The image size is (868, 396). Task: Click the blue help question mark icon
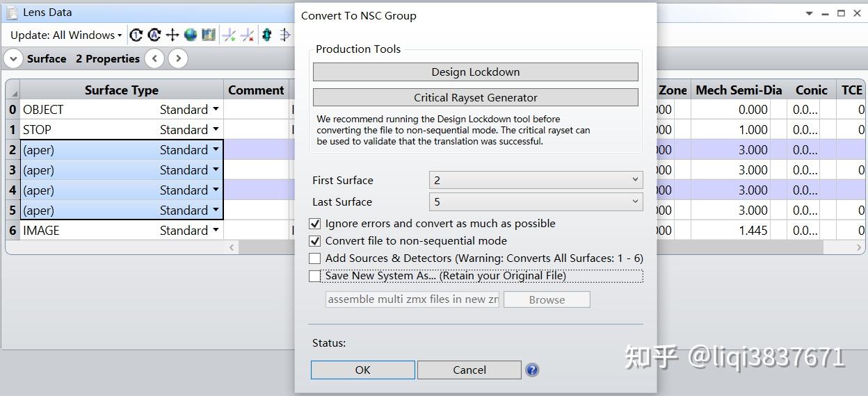[532, 370]
